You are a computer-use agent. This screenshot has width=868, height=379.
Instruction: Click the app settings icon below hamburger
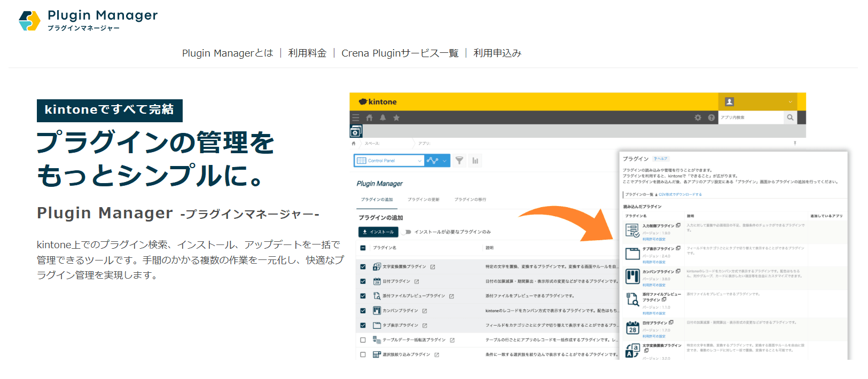pos(356,131)
